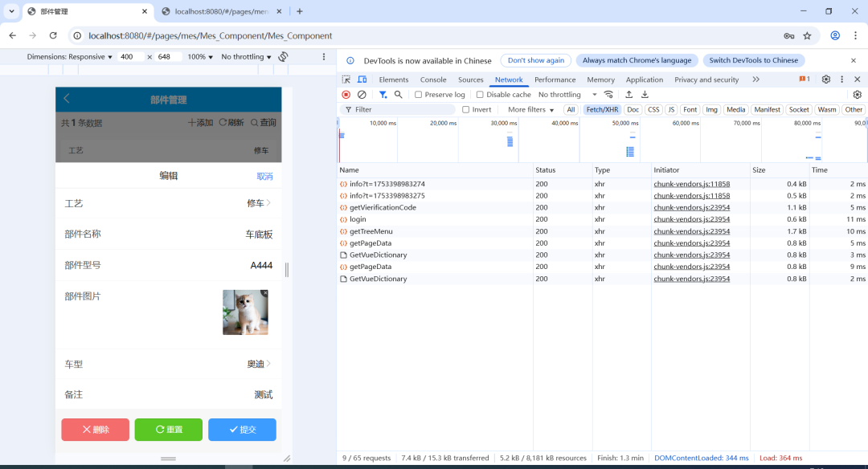Click the inspect element picker icon
The width and height of the screenshot is (868, 469).
click(346, 80)
